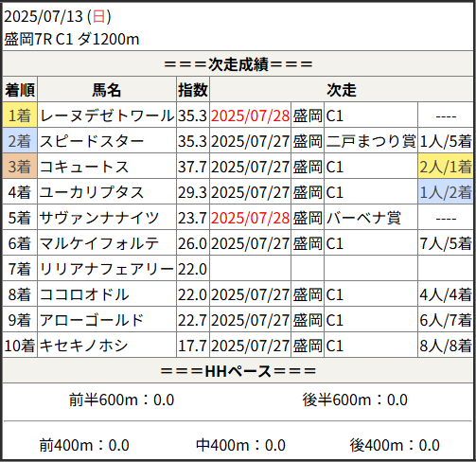This screenshot has height=462, width=476.
Task: Select the yellow 2人/1着 result cell
Action: pos(446,167)
